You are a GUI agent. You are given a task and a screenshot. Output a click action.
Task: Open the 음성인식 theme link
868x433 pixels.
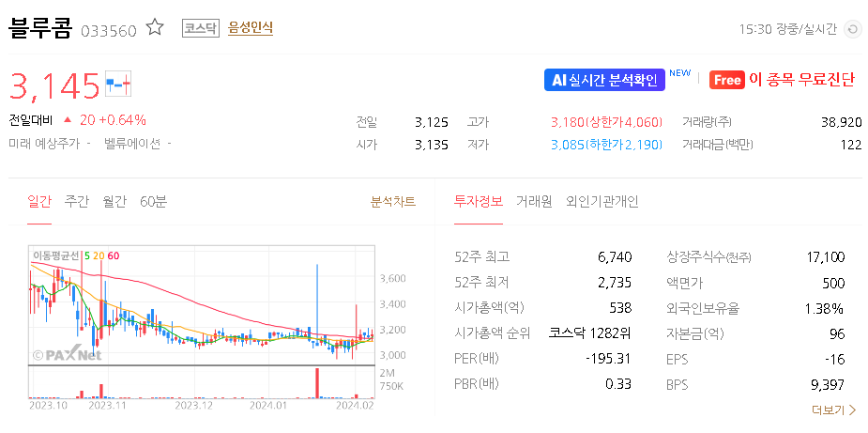click(251, 28)
